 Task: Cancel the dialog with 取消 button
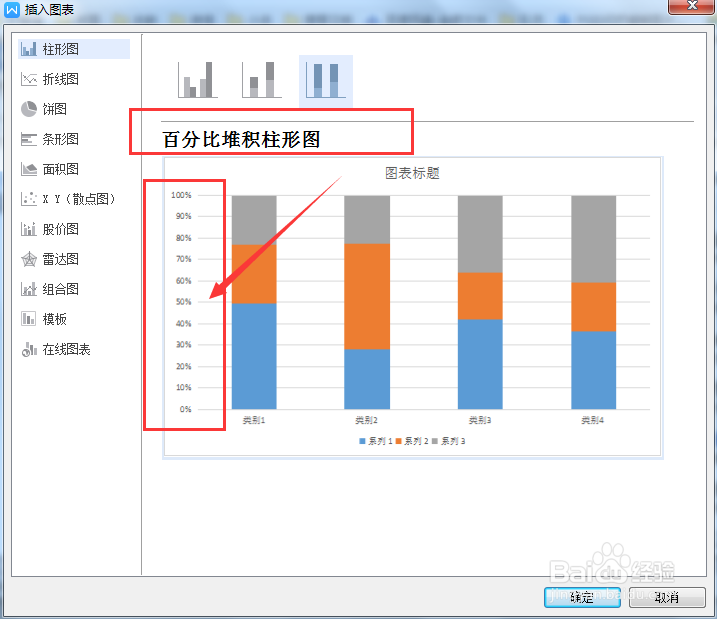pos(667,598)
